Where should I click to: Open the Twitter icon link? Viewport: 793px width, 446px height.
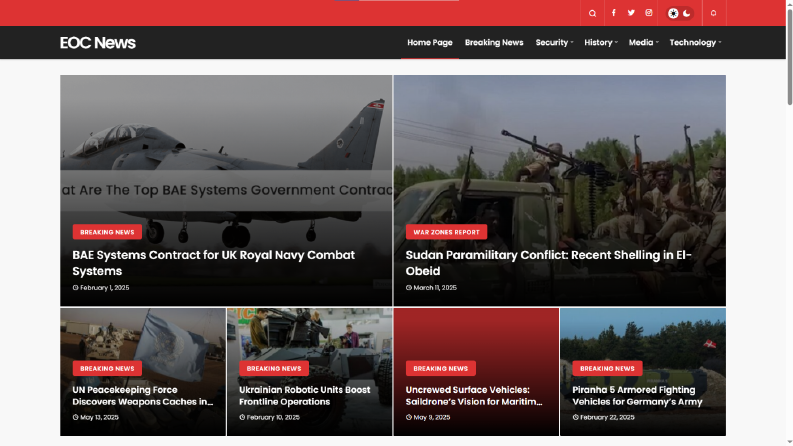[x=631, y=13]
